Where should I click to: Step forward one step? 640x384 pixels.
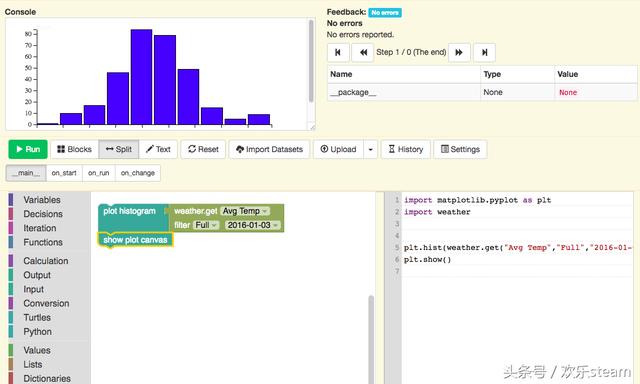click(x=459, y=52)
